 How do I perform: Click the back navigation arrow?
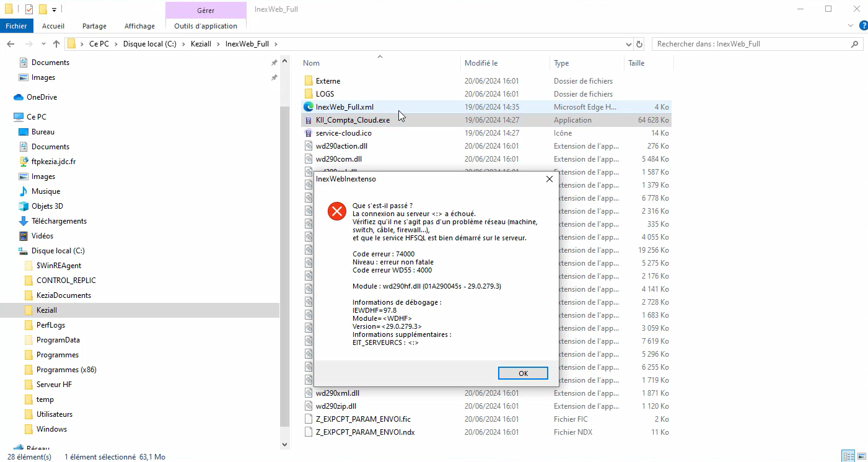[11, 44]
